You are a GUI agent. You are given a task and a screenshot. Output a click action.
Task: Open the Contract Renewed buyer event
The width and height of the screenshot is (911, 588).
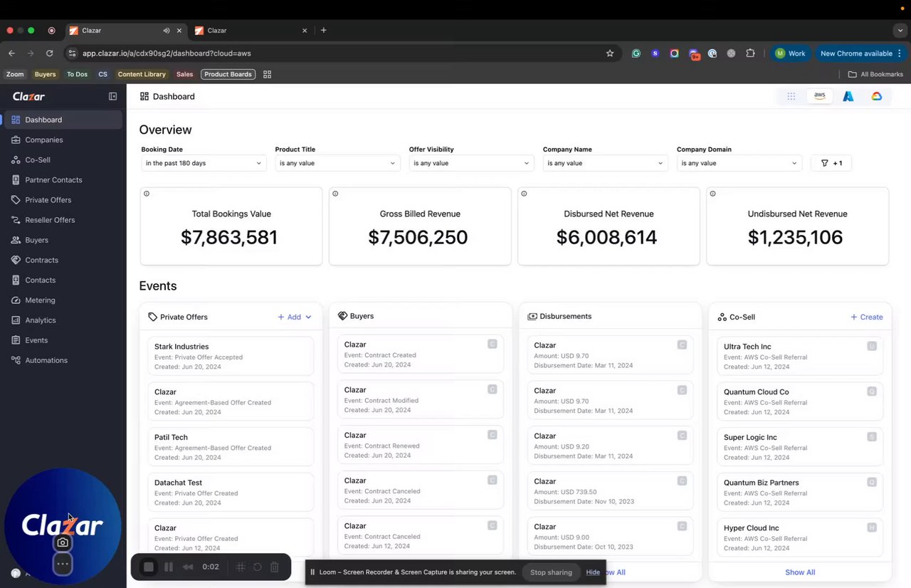(x=421, y=445)
